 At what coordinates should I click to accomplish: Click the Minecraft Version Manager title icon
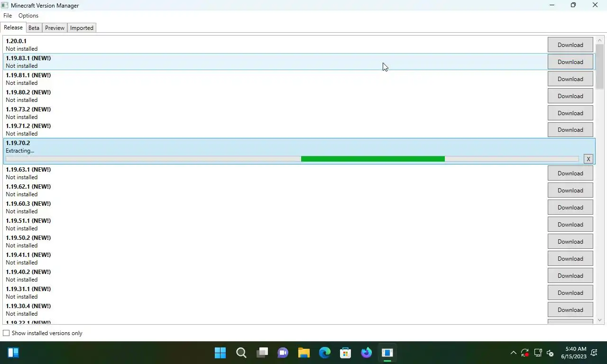click(x=5, y=5)
